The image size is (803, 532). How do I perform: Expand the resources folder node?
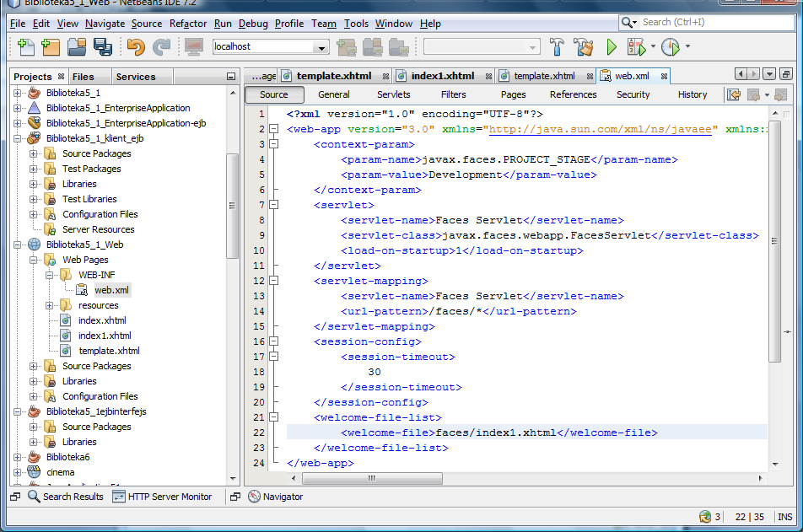tap(50, 306)
